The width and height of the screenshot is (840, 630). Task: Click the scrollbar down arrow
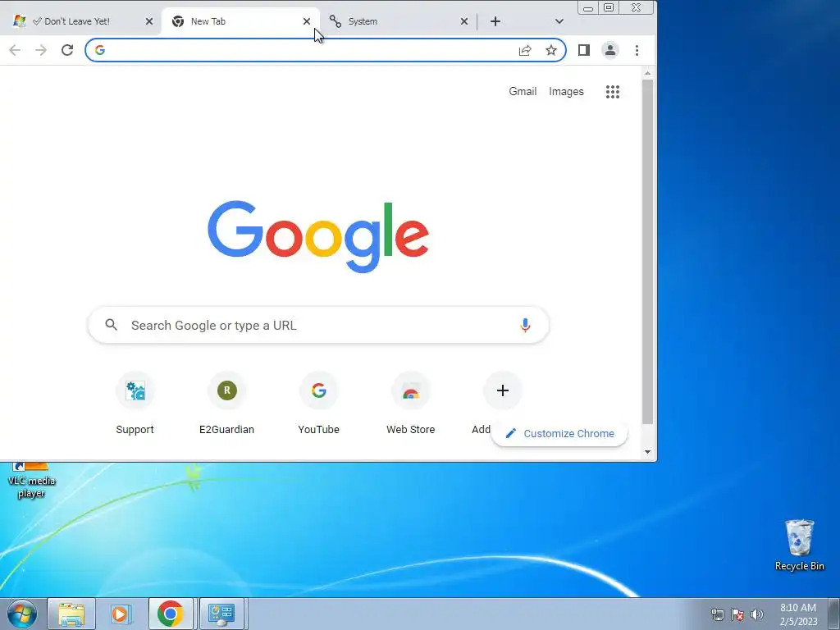648,452
